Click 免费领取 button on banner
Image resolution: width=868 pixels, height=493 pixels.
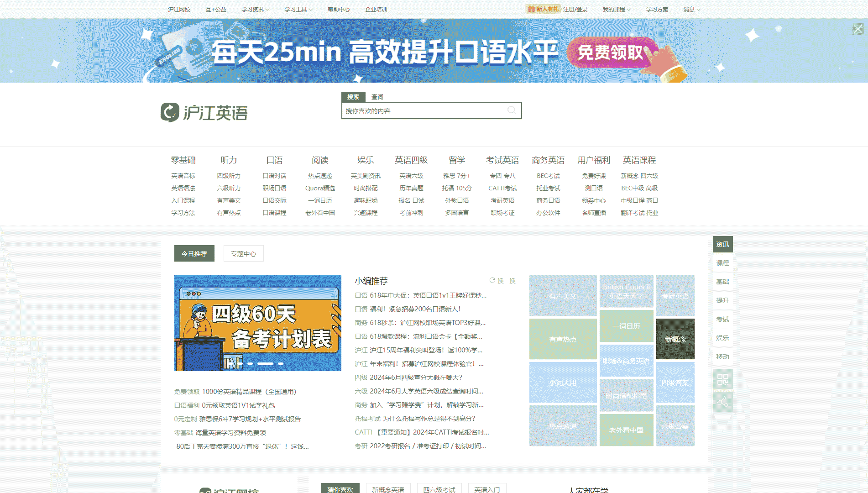point(611,52)
